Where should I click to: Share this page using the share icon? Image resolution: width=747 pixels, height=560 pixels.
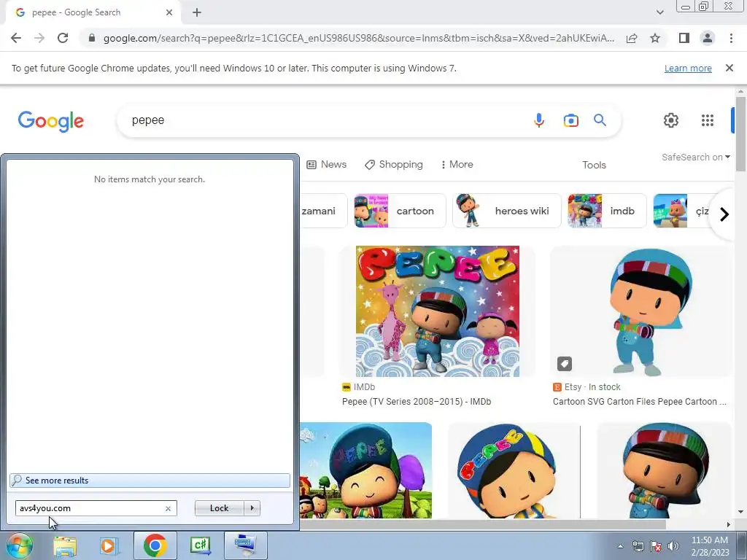pyautogui.click(x=632, y=38)
